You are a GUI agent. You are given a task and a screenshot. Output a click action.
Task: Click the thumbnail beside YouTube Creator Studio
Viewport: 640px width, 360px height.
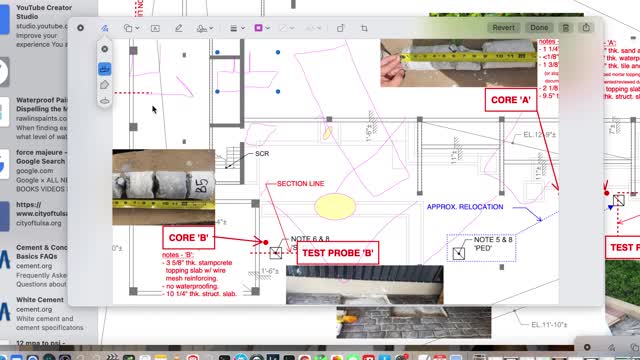coord(4,20)
